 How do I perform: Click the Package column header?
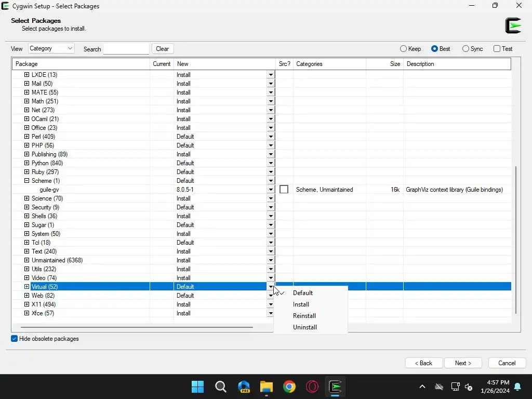pyautogui.click(x=81, y=64)
